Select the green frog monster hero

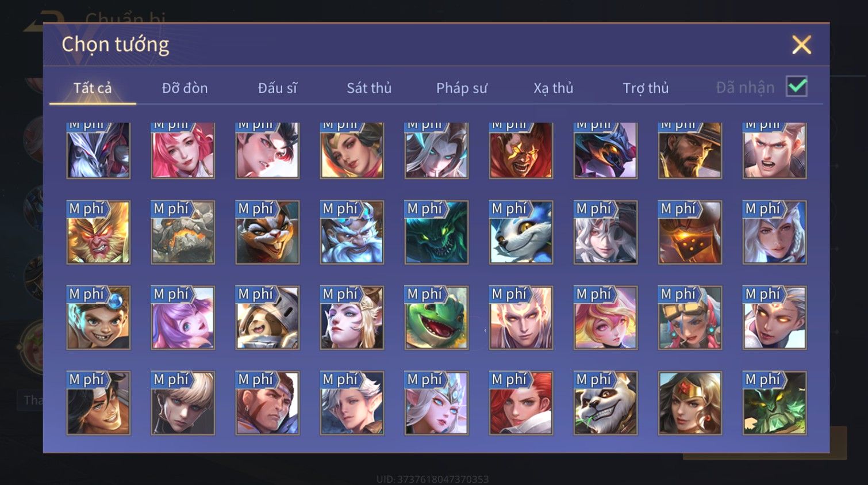436,318
